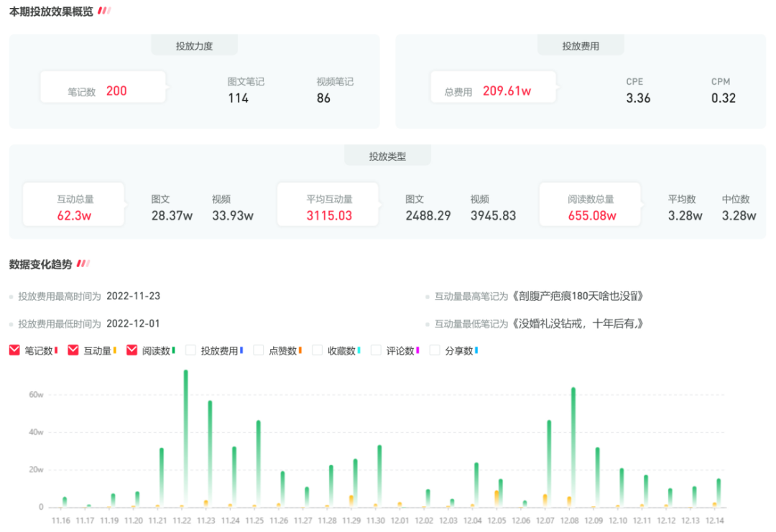Image resolution: width=776 pixels, height=532 pixels.
Task: Select the 投放类型 section tab
Action: click(387, 156)
